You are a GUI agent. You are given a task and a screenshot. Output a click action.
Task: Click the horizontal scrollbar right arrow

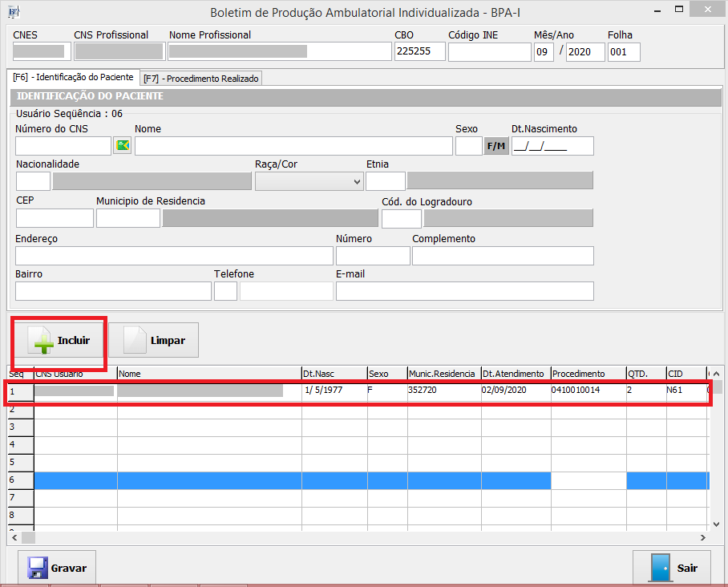click(703, 538)
